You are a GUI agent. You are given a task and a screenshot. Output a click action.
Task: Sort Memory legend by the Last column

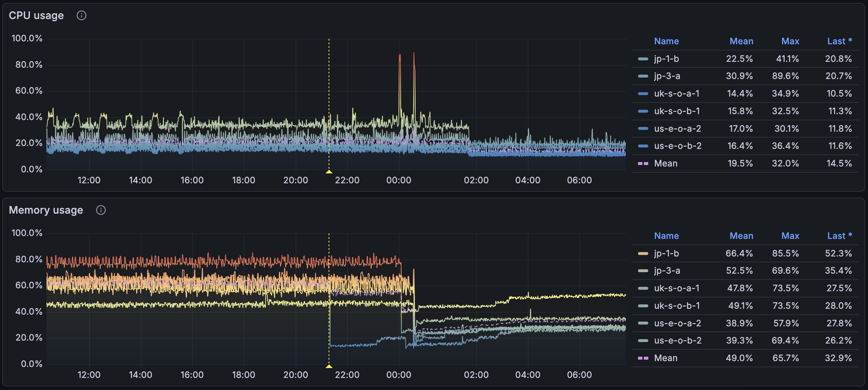(839, 236)
